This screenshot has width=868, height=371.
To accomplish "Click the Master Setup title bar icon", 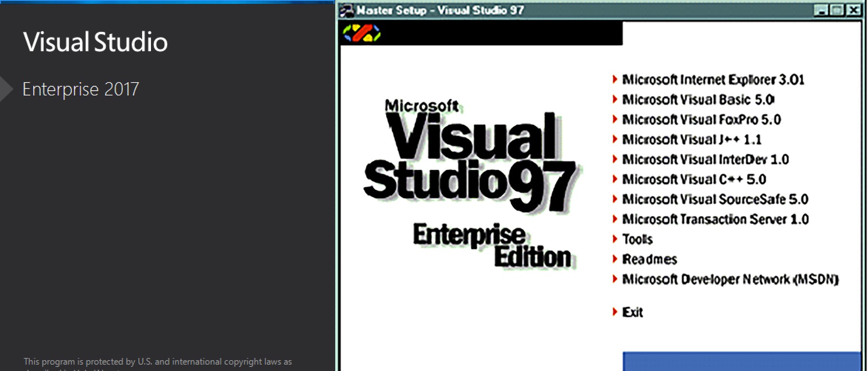I will [347, 10].
